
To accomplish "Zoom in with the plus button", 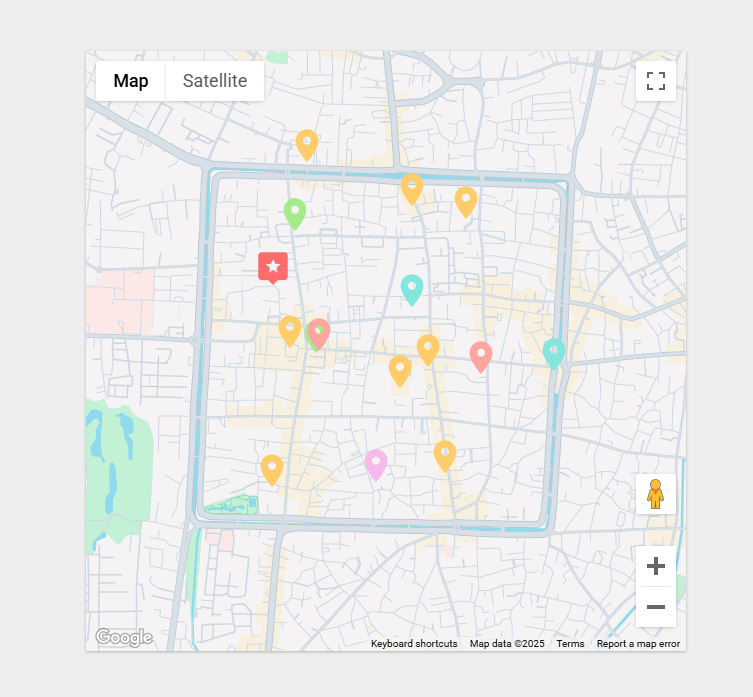I will click(656, 566).
